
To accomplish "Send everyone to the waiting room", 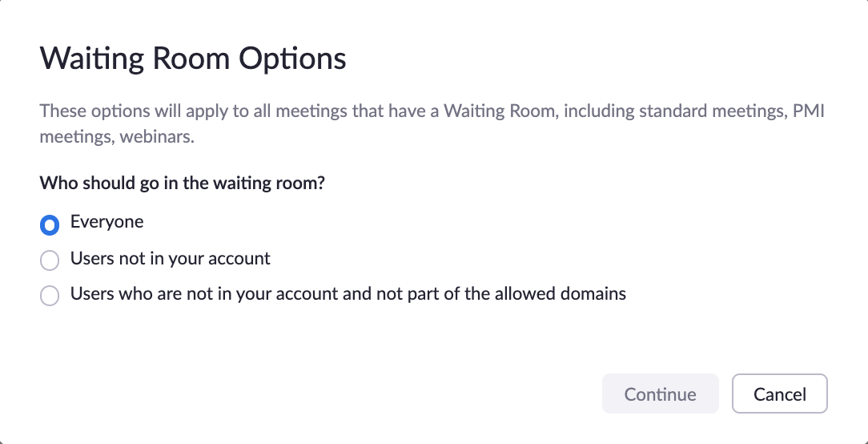I will [x=50, y=226].
